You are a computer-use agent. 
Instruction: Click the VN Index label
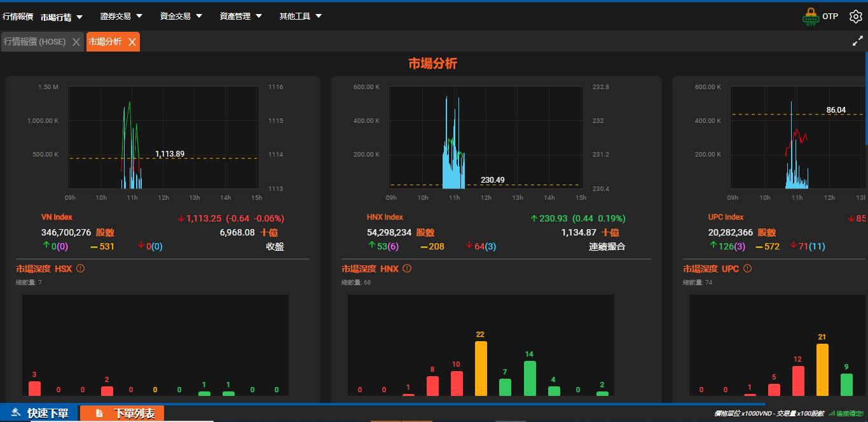tap(57, 217)
